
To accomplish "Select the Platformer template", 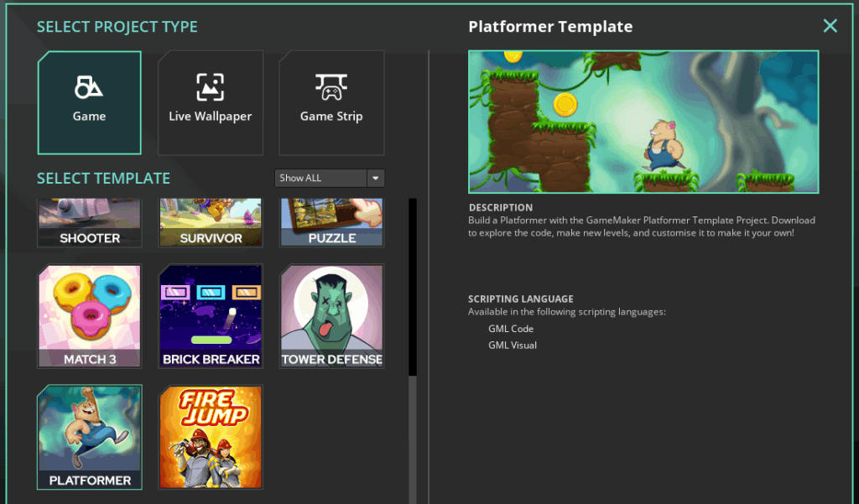I will click(90, 437).
